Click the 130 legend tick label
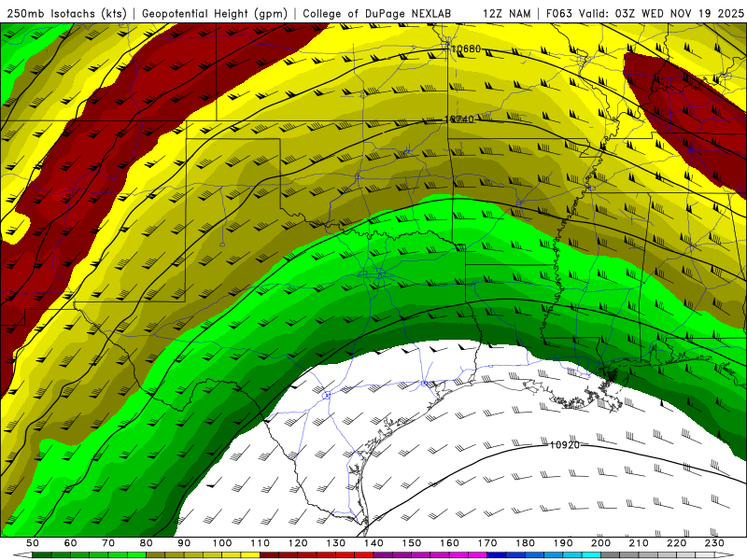Screen dimensions: 747x560 click(x=336, y=543)
